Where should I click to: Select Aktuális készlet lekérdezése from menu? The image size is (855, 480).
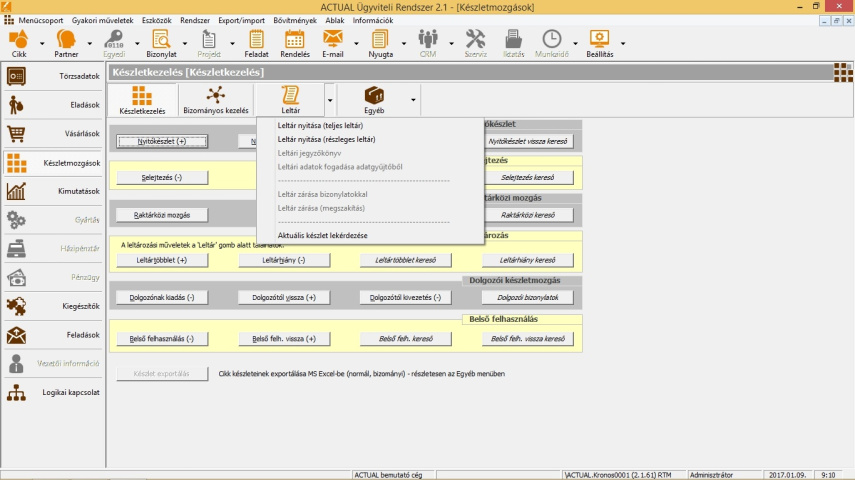[322, 235]
